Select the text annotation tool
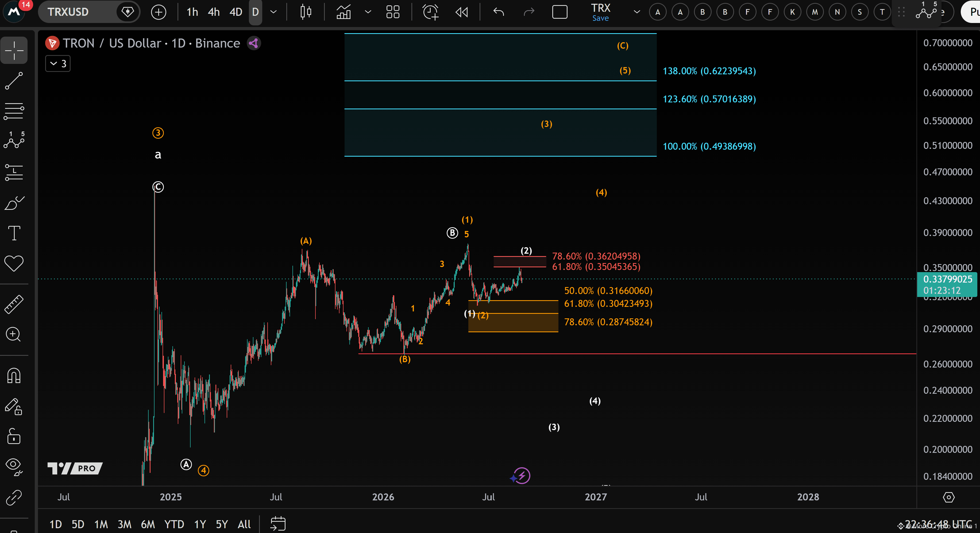This screenshot has width=980, height=533. (14, 233)
